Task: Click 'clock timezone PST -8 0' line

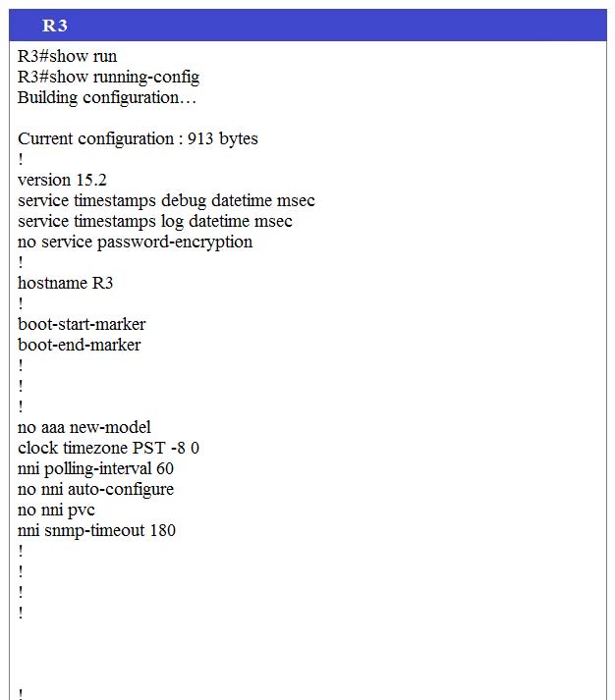Action: click(x=108, y=448)
